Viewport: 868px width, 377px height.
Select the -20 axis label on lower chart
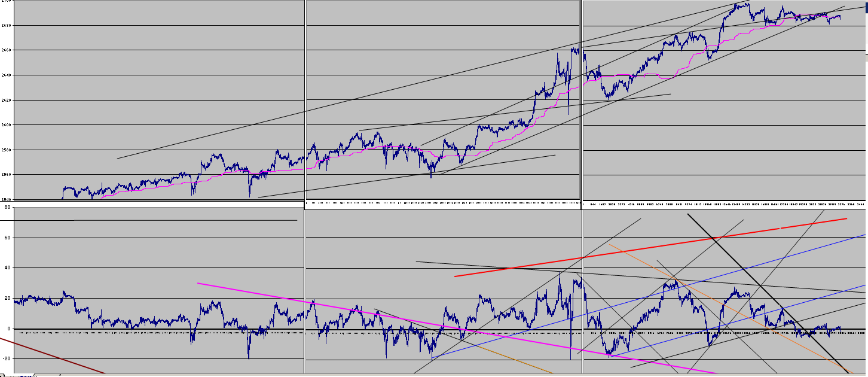[7, 359]
